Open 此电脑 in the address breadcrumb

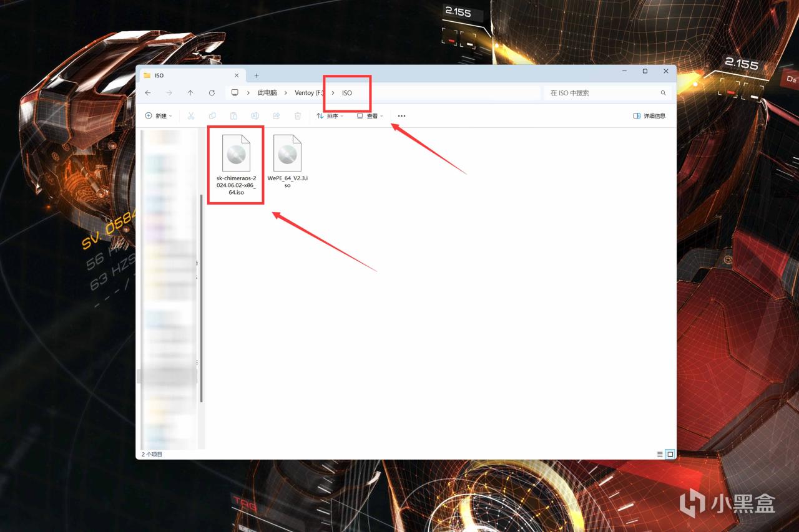pyautogui.click(x=267, y=93)
